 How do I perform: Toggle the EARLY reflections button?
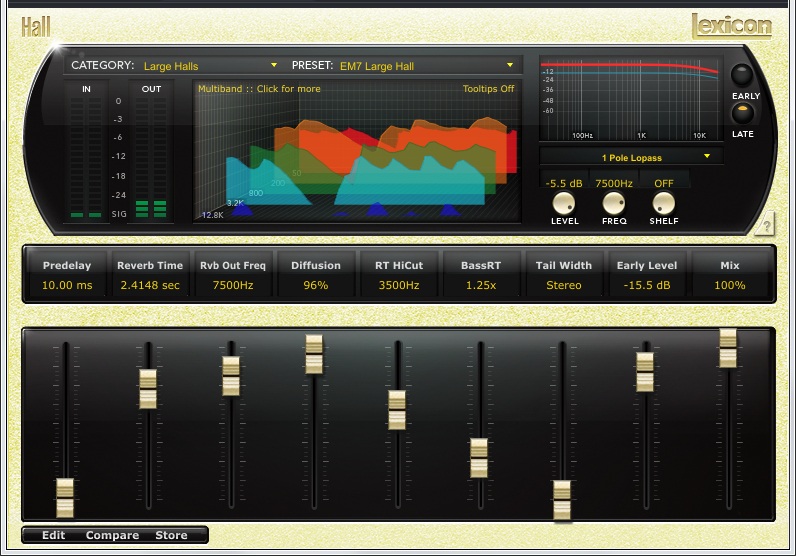click(x=742, y=75)
